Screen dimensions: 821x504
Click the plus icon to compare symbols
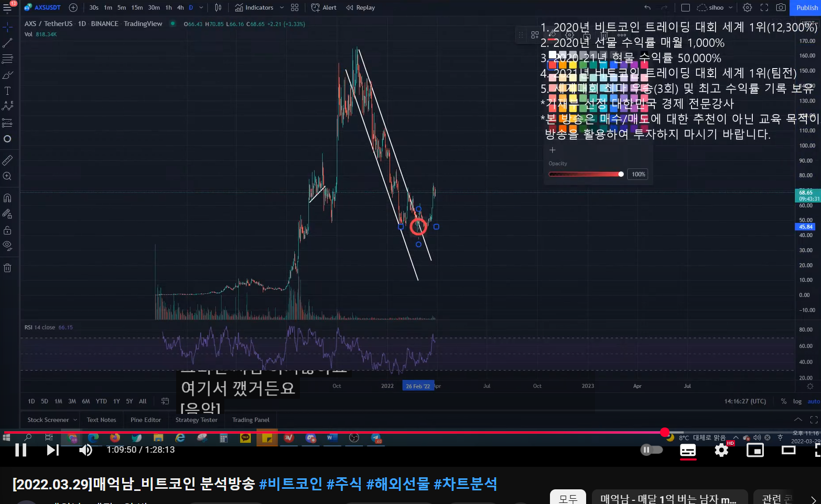73,8
